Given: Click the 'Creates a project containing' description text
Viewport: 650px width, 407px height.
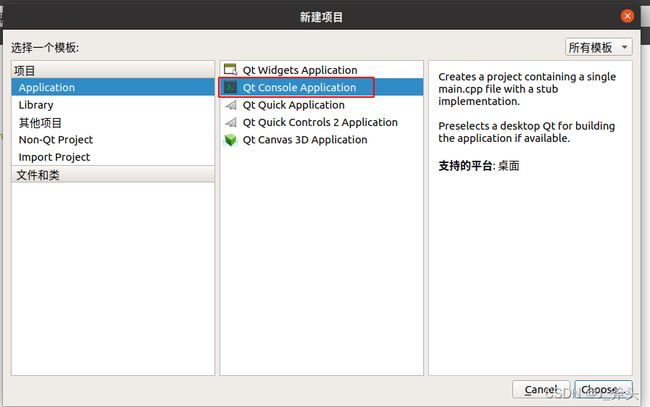Looking at the screenshot, I should point(527,89).
